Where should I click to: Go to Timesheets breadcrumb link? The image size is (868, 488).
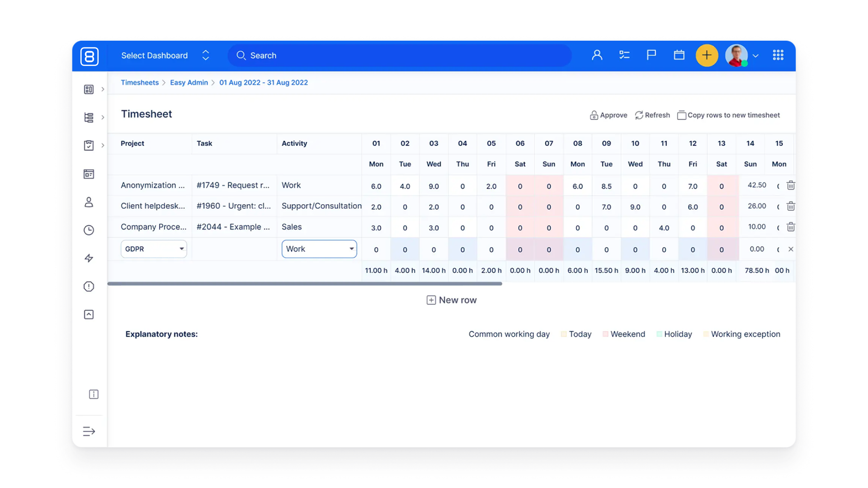coord(140,83)
